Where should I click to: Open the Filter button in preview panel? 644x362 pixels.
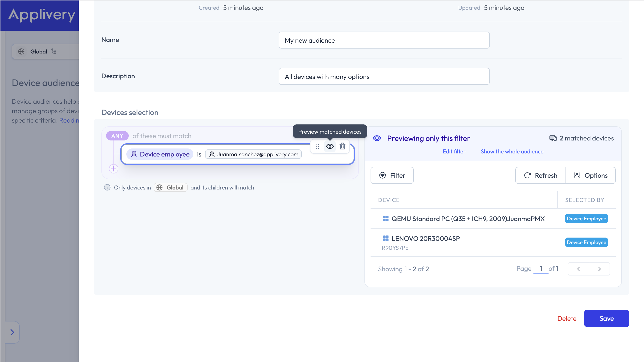(x=392, y=176)
